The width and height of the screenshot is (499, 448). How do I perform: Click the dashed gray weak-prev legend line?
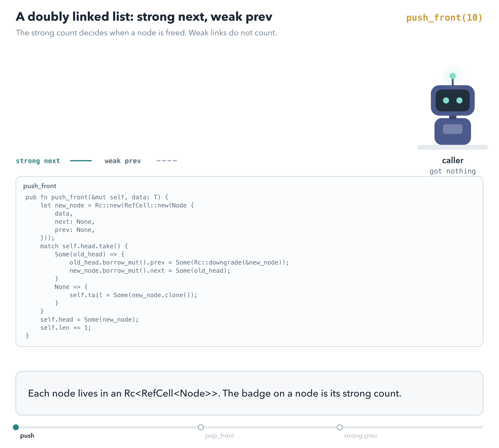(x=167, y=161)
